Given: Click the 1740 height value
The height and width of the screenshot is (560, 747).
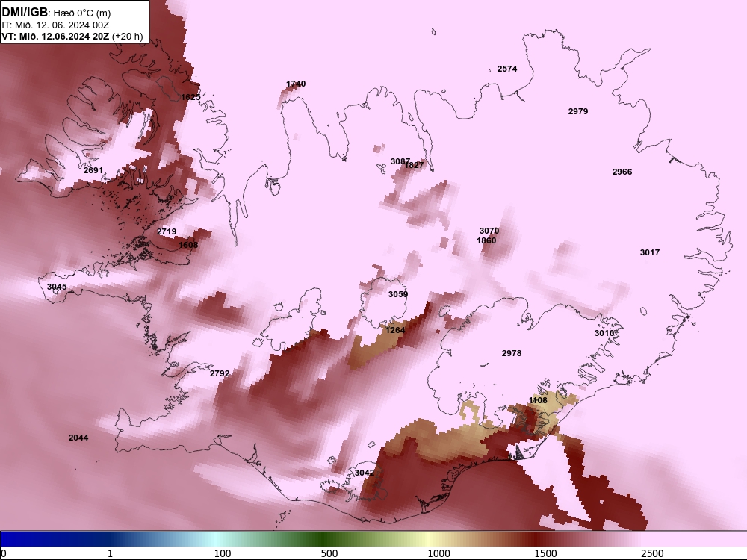Looking at the screenshot, I should tap(296, 84).
